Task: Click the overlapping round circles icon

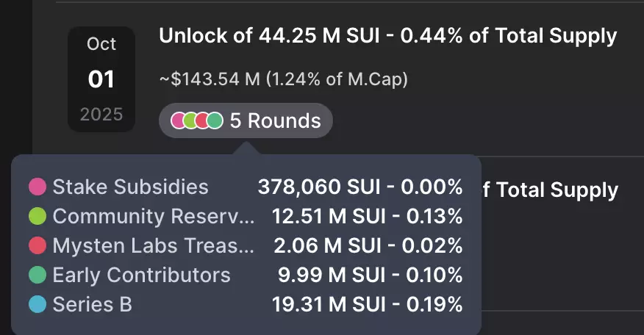Action: [x=197, y=120]
